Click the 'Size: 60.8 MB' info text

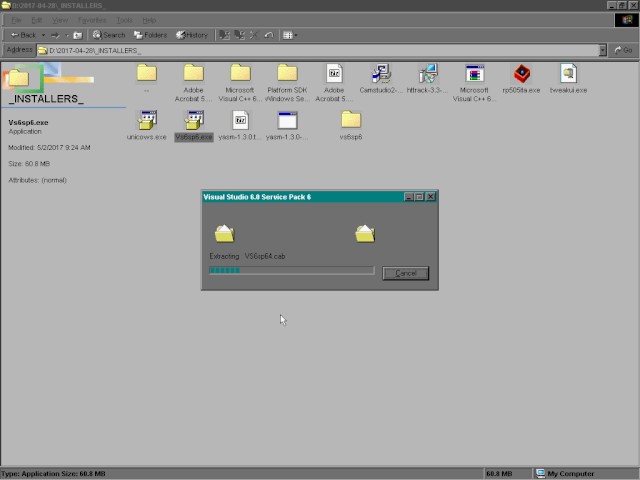point(29,164)
